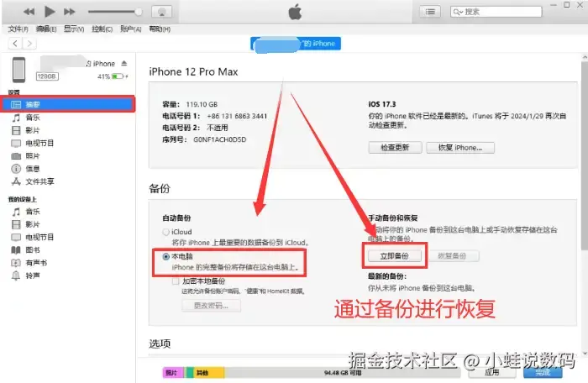Eject the iPhone using the eject icon
Screen dimensions: 588x383
point(124,63)
